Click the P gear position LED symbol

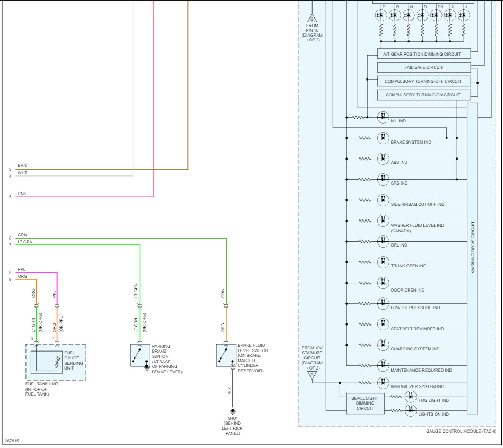381,15
